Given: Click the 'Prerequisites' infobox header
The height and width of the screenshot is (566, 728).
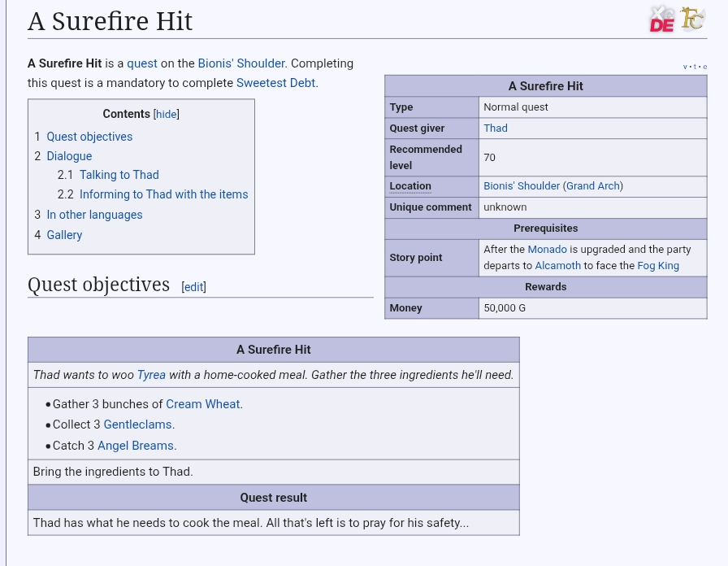Looking at the screenshot, I should coord(545,229).
